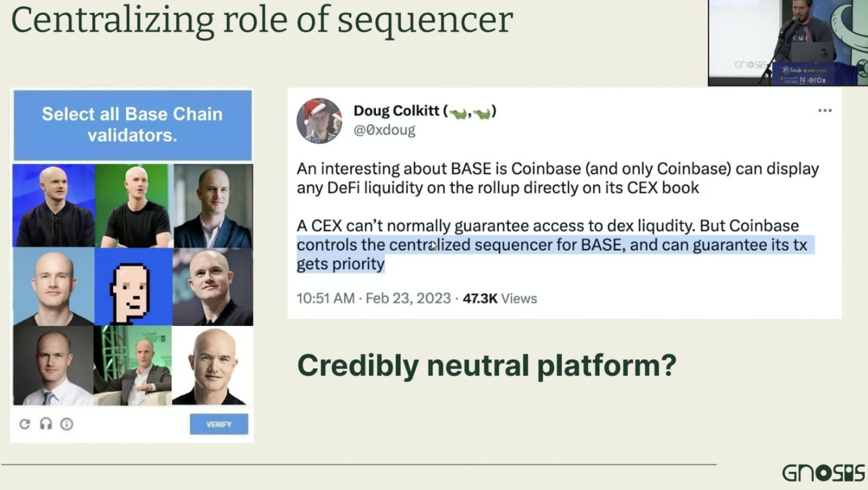The height and width of the screenshot is (490, 868).
Task: Select the top-right captcha tile with dark blazer
Action: (213, 205)
